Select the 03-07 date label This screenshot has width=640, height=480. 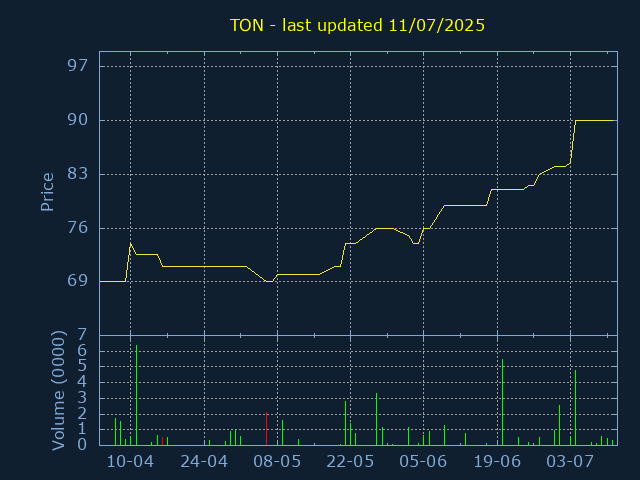570,462
